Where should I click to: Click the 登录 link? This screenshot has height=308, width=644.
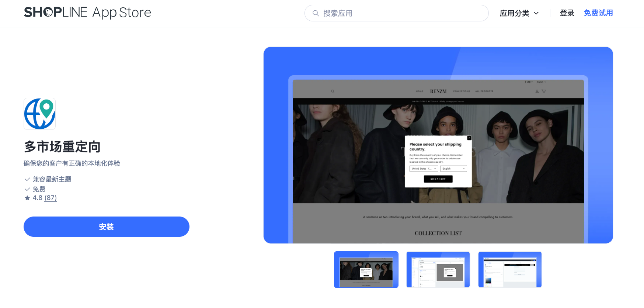click(567, 13)
